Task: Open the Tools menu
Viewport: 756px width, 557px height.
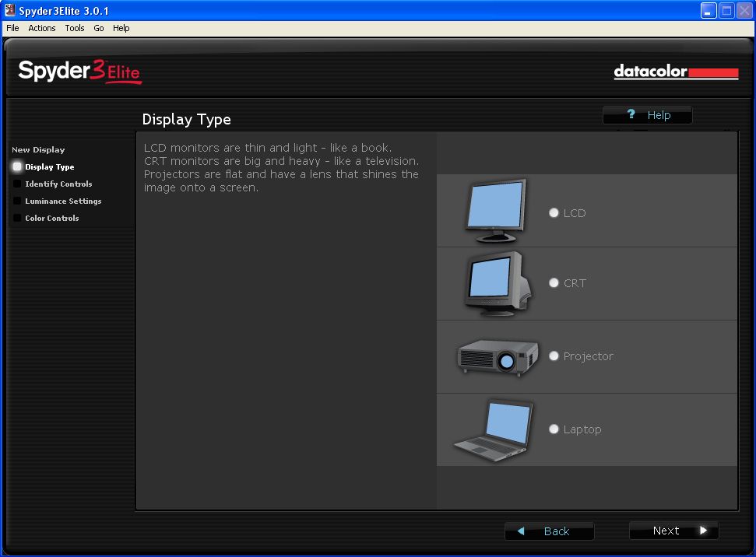Action: [x=75, y=28]
